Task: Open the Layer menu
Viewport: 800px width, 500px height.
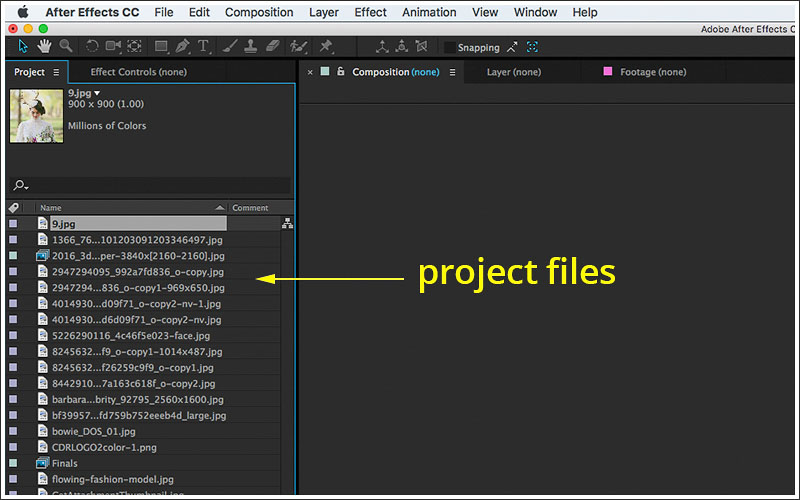Action: (324, 12)
